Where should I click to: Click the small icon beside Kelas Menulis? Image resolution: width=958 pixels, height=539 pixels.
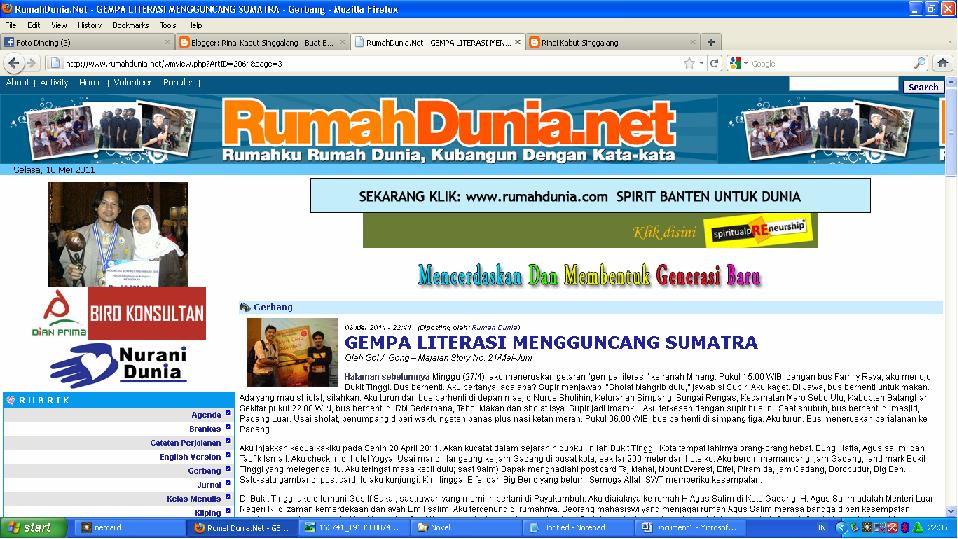pyautogui.click(x=228, y=497)
